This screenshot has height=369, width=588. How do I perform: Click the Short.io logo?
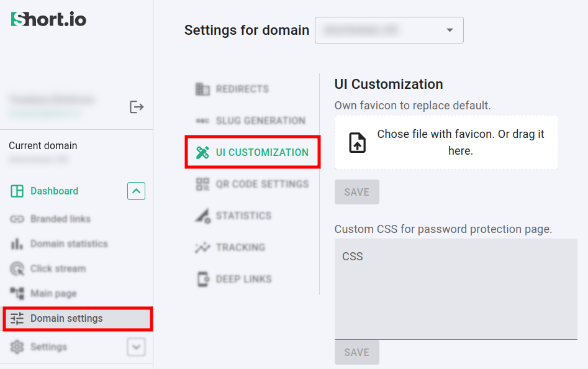click(48, 19)
